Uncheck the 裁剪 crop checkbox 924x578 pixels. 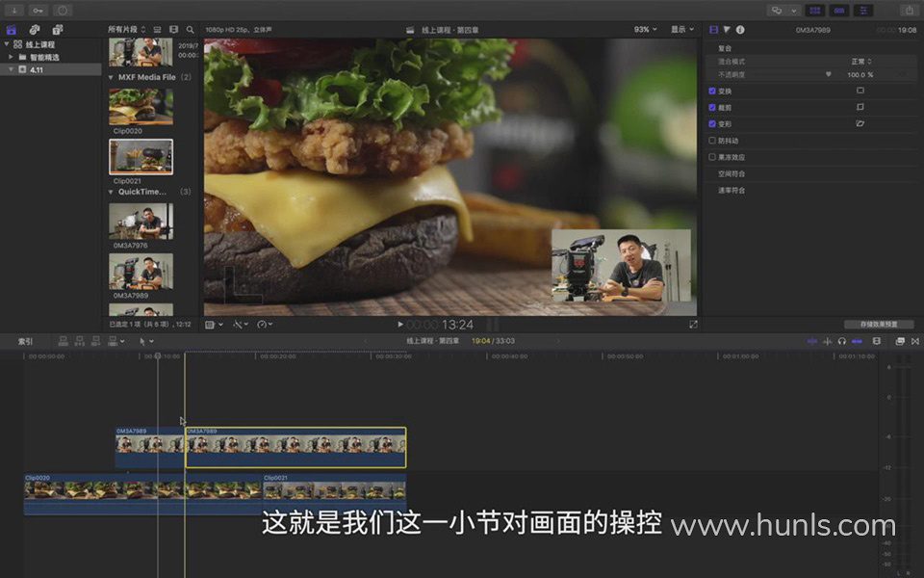(x=712, y=107)
